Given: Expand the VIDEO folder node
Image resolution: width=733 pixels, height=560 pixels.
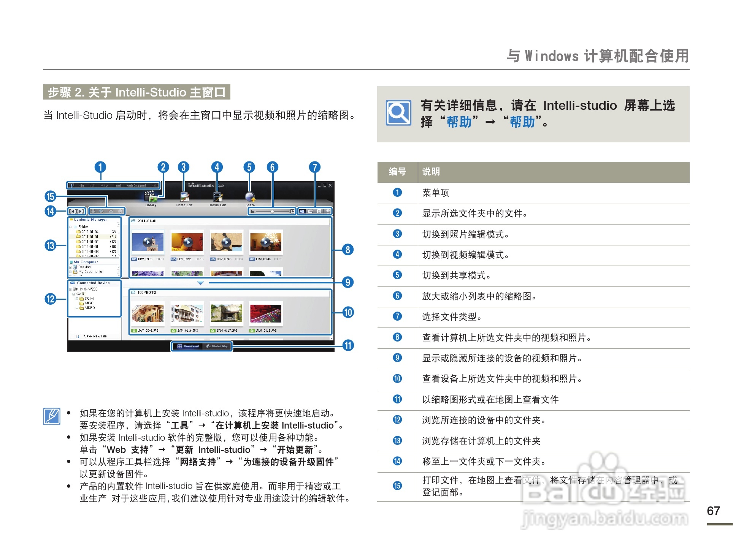Looking at the screenshot, I should (x=77, y=308).
